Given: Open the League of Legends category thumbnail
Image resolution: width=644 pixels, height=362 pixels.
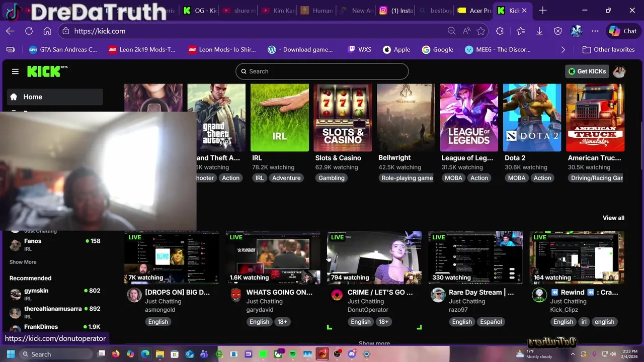Looking at the screenshot, I should coord(469,118).
